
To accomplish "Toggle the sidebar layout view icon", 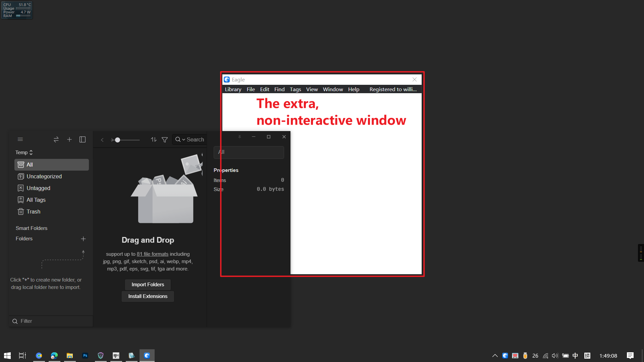I will pyautogui.click(x=83, y=139).
